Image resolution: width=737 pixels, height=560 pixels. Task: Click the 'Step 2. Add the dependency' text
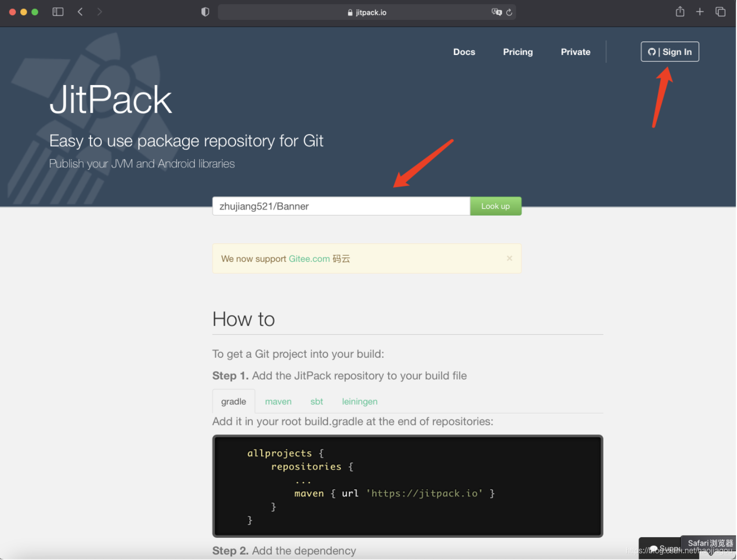pos(284,551)
